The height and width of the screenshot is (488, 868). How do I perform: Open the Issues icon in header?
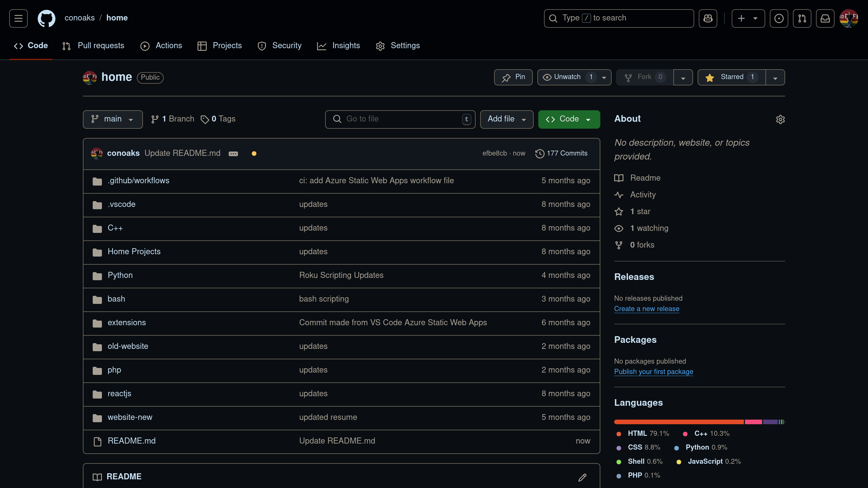pyautogui.click(x=779, y=18)
